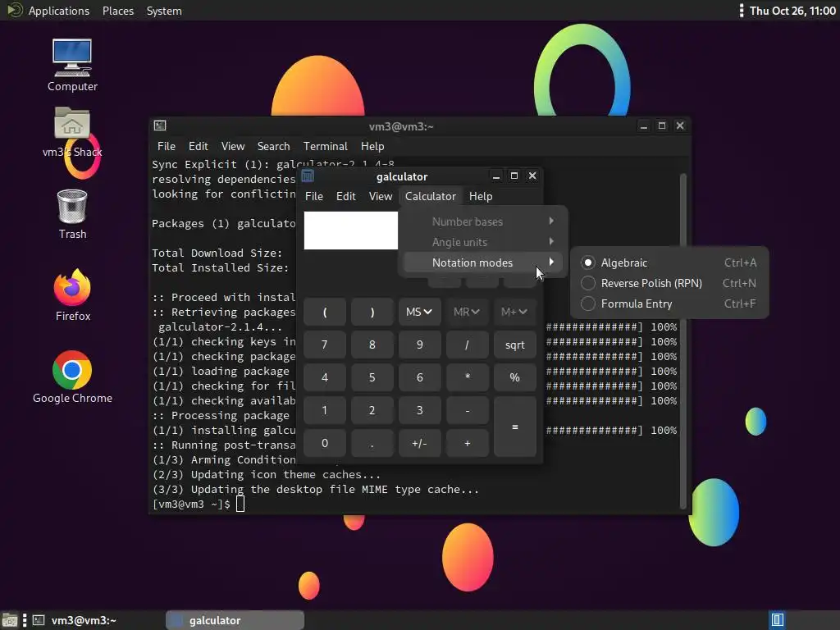The height and width of the screenshot is (630, 840).
Task: Click the calculator 3 button
Action: 419,410
